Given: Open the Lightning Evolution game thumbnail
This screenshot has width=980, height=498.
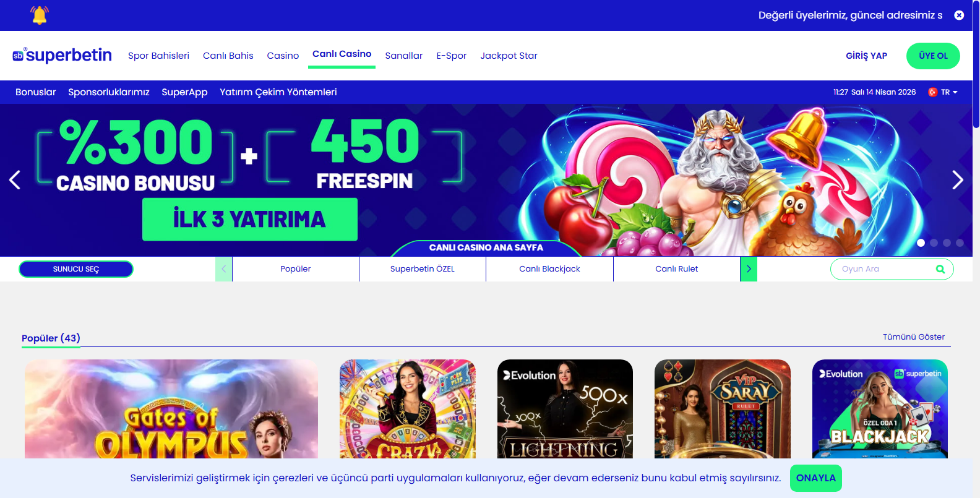Looking at the screenshot, I should 565,409.
